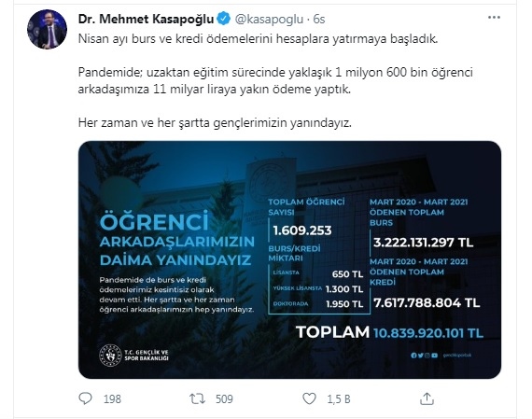The height and width of the screenshot is (419, 532).
Task: Click the 6s tweet timestamp
Action: (x=319, y=20)
